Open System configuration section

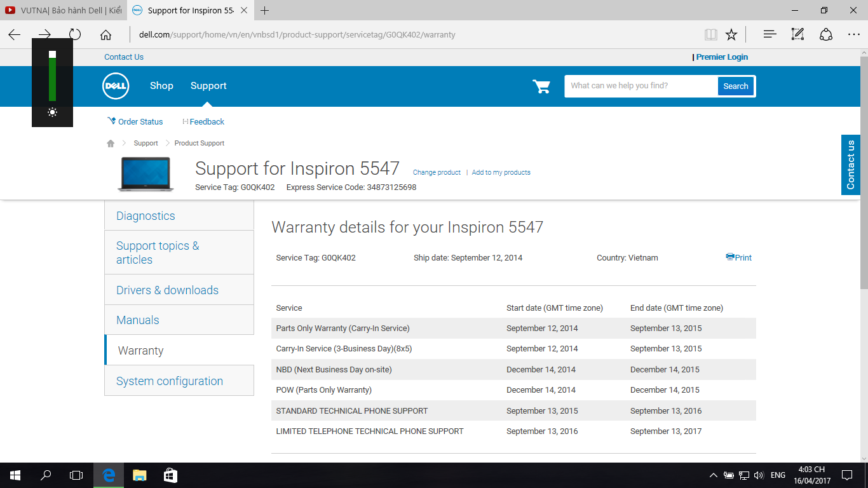[179, 381]
